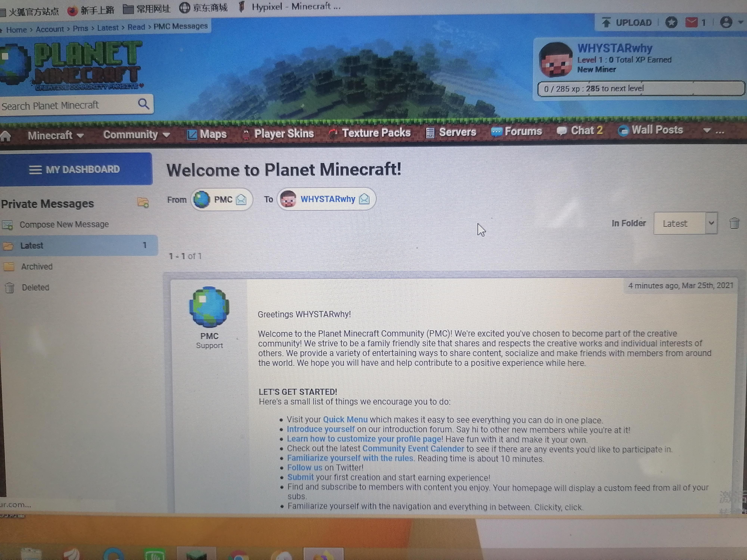747x560 pixels.
Task: Click the message icon next to PMC sender
Action: 241,200
